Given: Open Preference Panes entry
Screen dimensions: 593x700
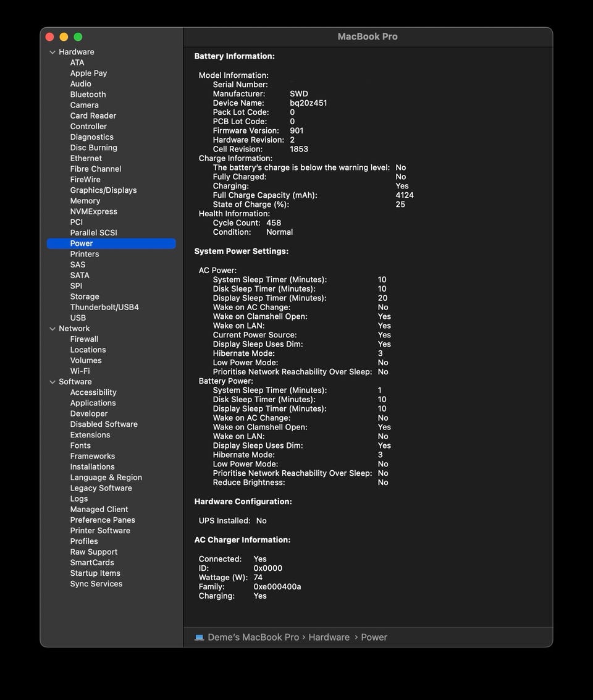Looking at the screenshot, I should (103, 520).
